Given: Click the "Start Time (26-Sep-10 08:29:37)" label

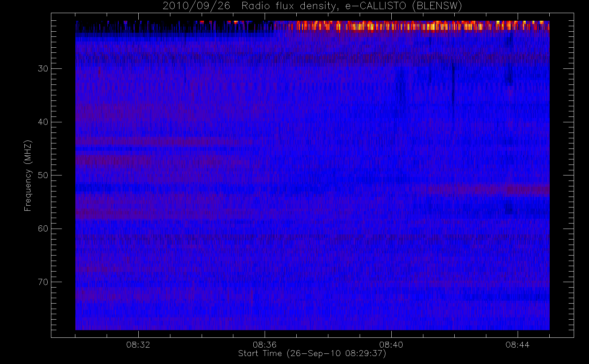Looking at the screenshot, I should (312, 353).
